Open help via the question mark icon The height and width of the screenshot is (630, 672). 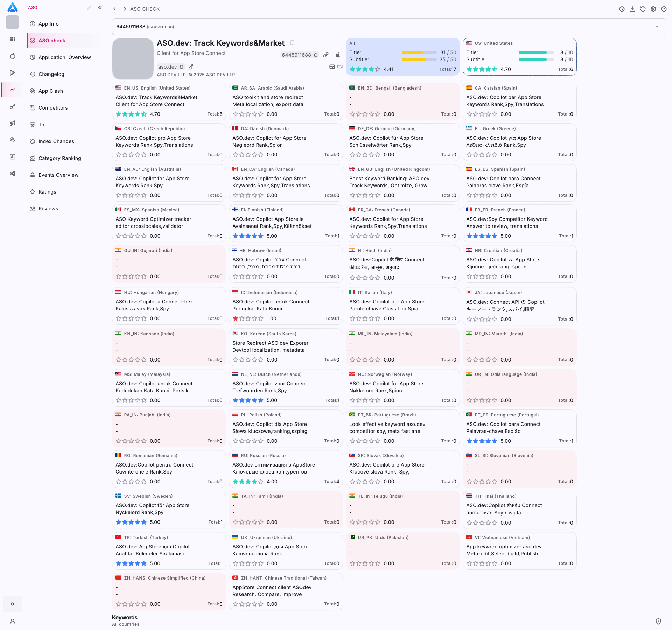pyautogui.click(x=664, y=9)
